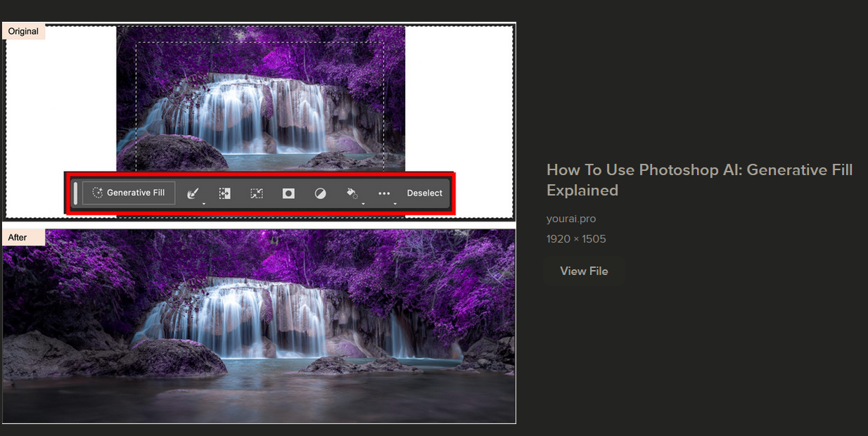Click Deselect in the contextual taskbar
The image size is (868, 436).
click(425, 193)
